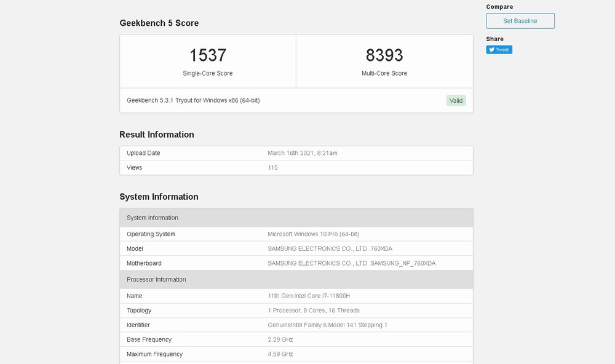615x364 pixels.
Task: Select 11th Gen Intel Core i7-11800H value
Action: tap(309, 296)
